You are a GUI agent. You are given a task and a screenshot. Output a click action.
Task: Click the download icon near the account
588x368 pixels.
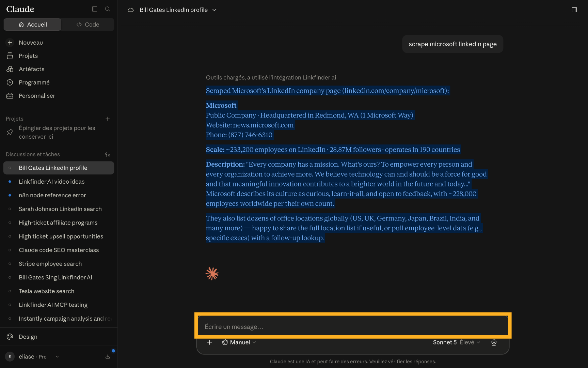108,357
